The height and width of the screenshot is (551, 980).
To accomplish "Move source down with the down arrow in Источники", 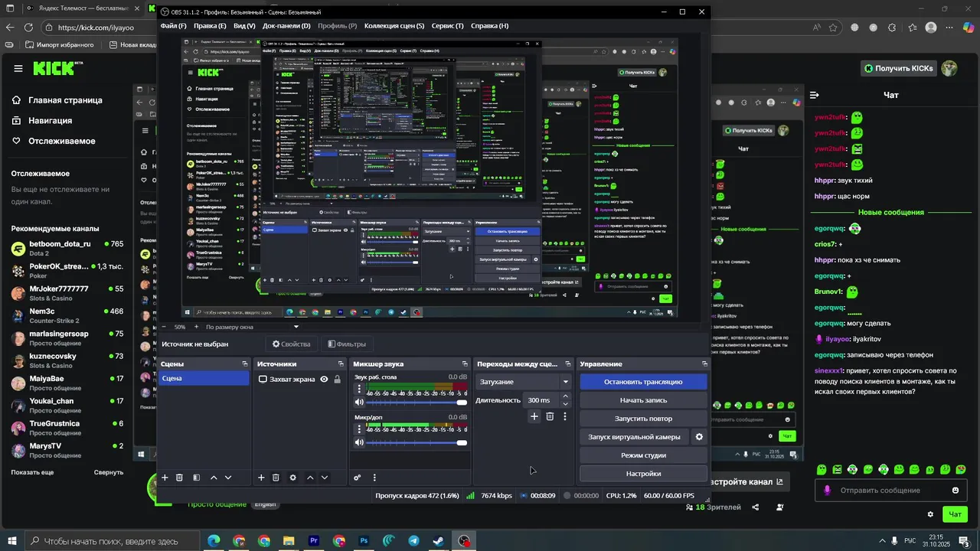I will click(325, 478).
